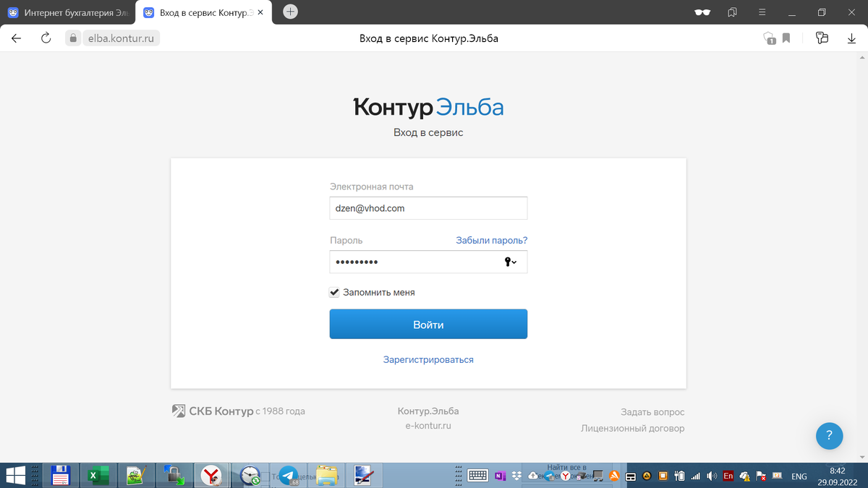Click 'Задать вопрос' in the footer
This screenshot has width=868, height=488.
pos(652,412)
